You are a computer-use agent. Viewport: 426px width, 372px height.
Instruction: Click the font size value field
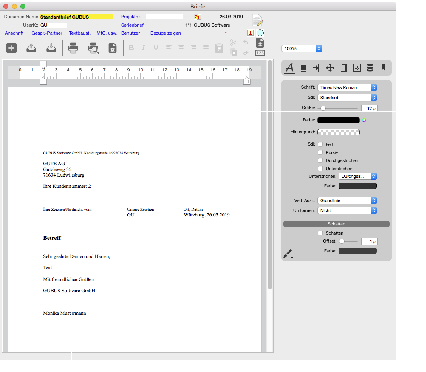[370, 108]
